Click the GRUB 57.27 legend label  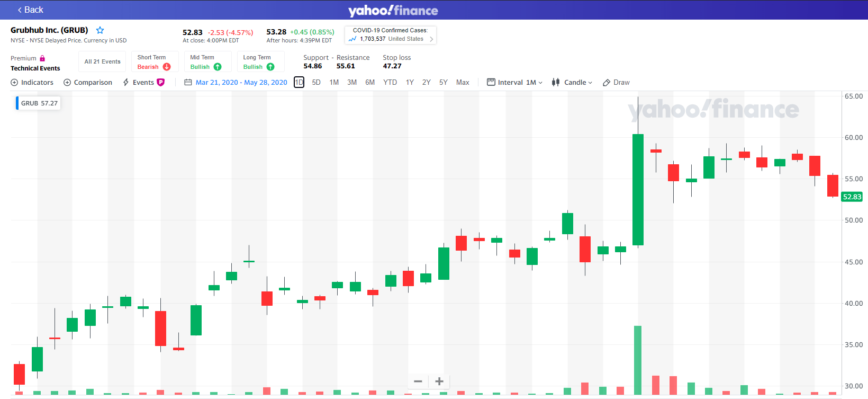point(39,103)
